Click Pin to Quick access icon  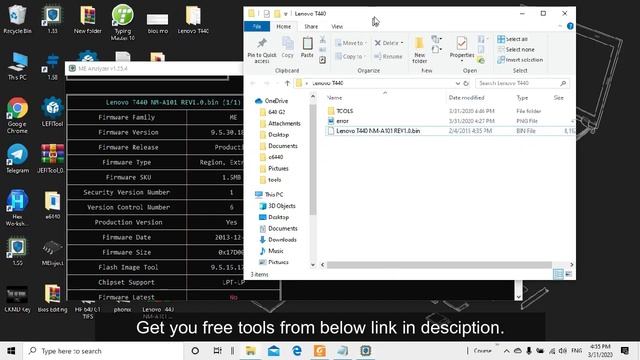coord(262,50)
